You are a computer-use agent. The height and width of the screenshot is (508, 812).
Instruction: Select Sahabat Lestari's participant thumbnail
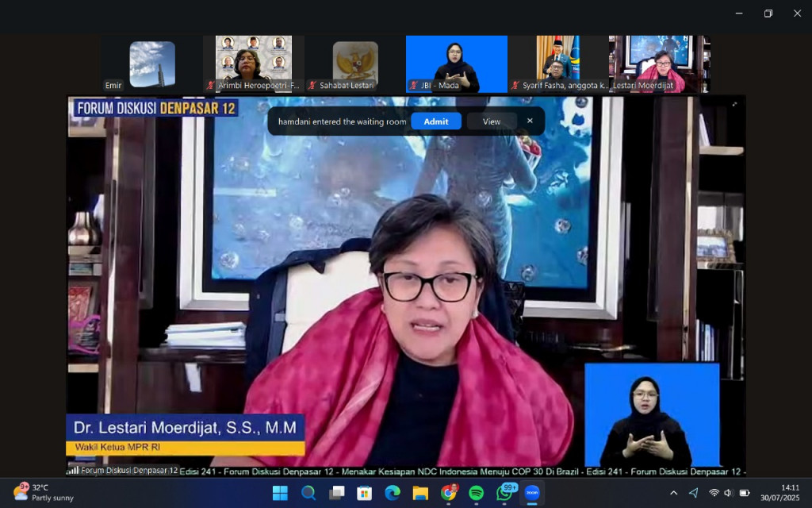354,64
